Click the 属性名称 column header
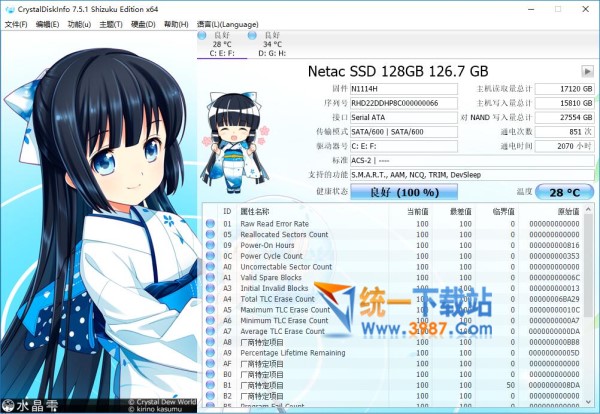Screen dimensions: 600x414 (x=255, y=212)
